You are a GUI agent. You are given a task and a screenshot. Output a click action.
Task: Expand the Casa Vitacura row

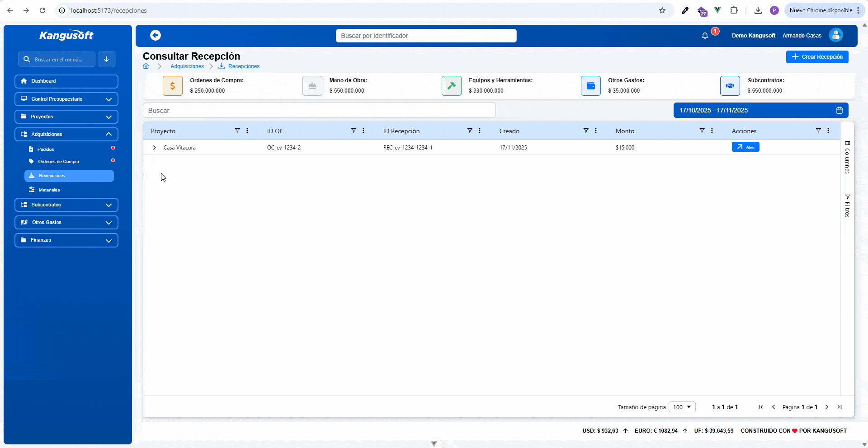pyautogui.click(x=155, y=148)
